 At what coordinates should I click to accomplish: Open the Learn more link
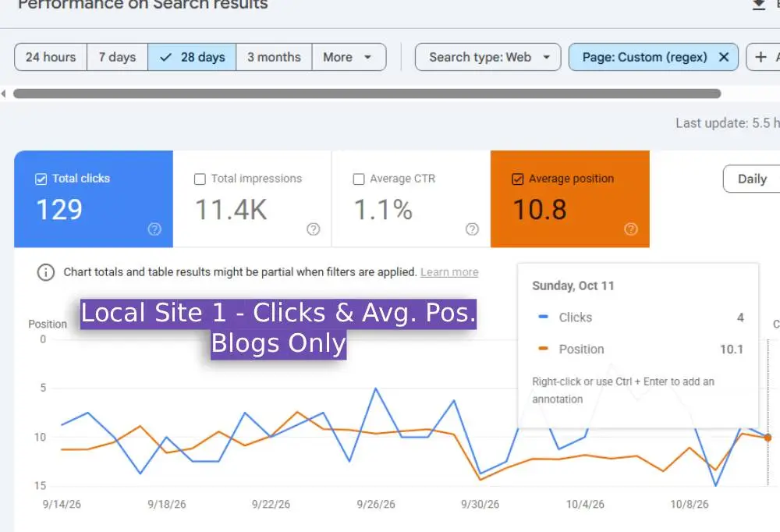click(449, 272)
